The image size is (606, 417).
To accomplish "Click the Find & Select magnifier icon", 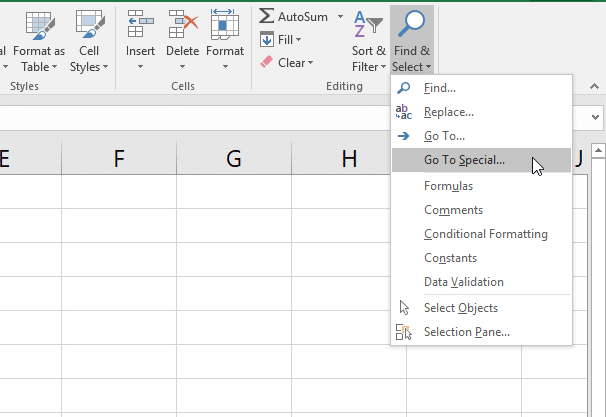I will click(412, 24).
